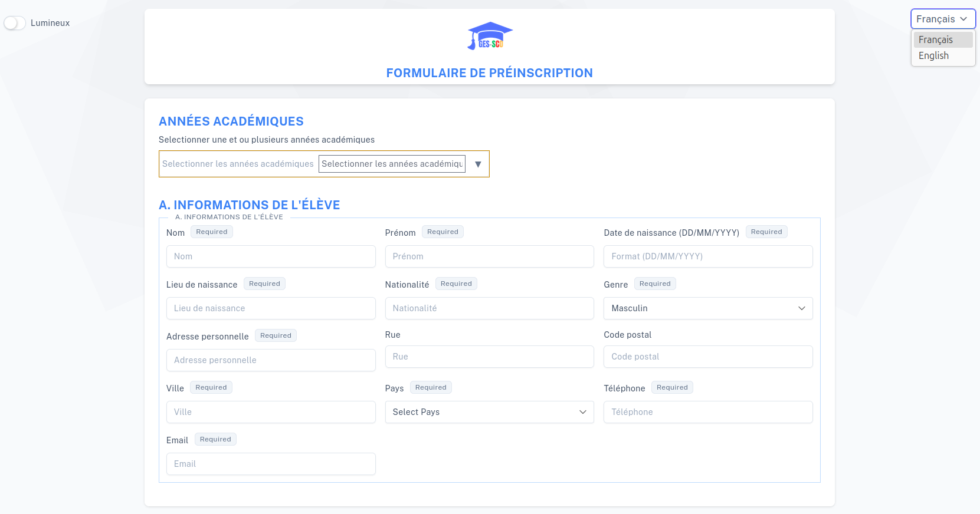Click the Lieu de naissance field

[271, 308]
